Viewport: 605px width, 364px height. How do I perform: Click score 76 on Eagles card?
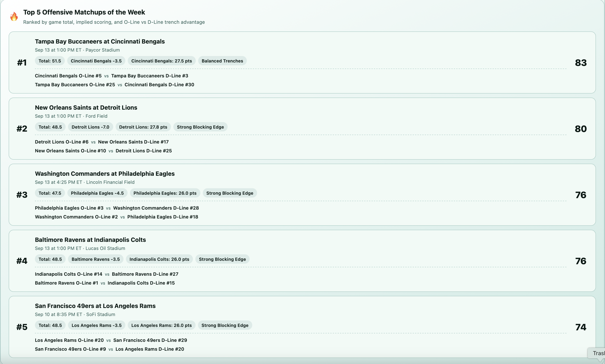pos(581,195)
